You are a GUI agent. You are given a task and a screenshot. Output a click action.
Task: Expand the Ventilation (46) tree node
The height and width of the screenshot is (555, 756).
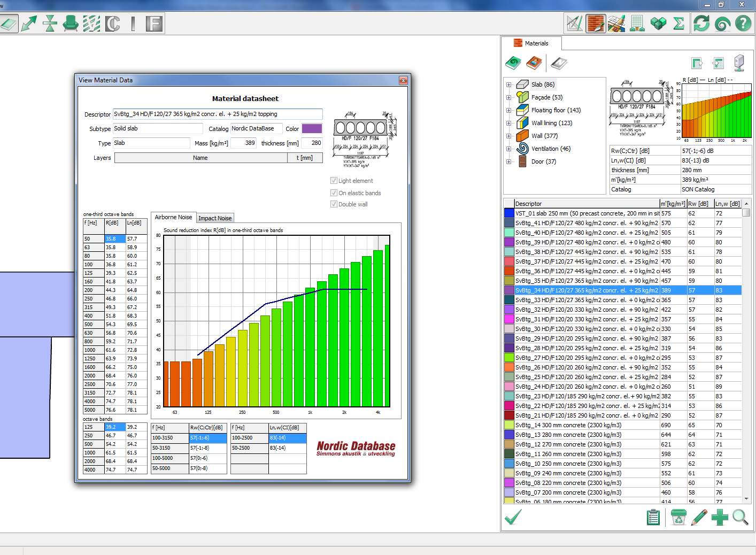508,149
